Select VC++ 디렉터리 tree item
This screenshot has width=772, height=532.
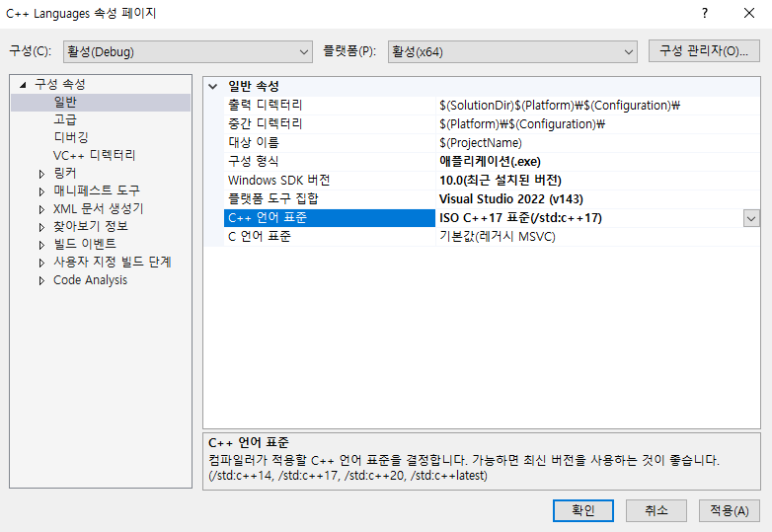coord(95,156)
